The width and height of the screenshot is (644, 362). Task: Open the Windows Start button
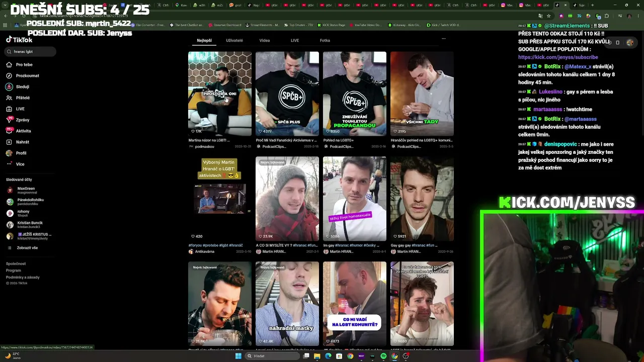click(238, 356)
